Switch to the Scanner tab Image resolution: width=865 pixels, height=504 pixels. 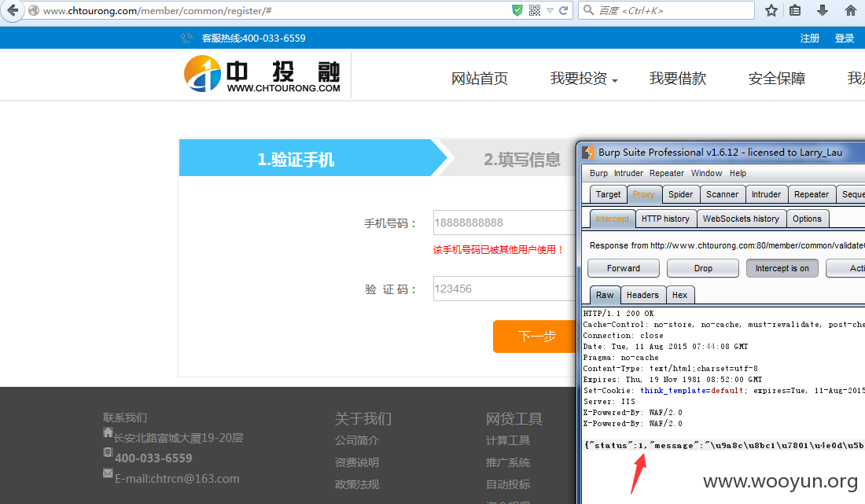[x=722, y=194]
